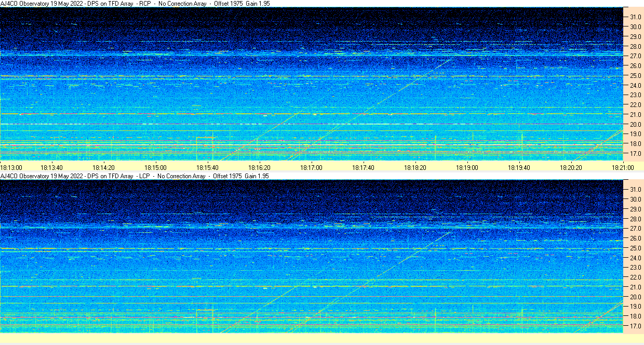Select the 18:18:20 time marker

pos(415,167)
